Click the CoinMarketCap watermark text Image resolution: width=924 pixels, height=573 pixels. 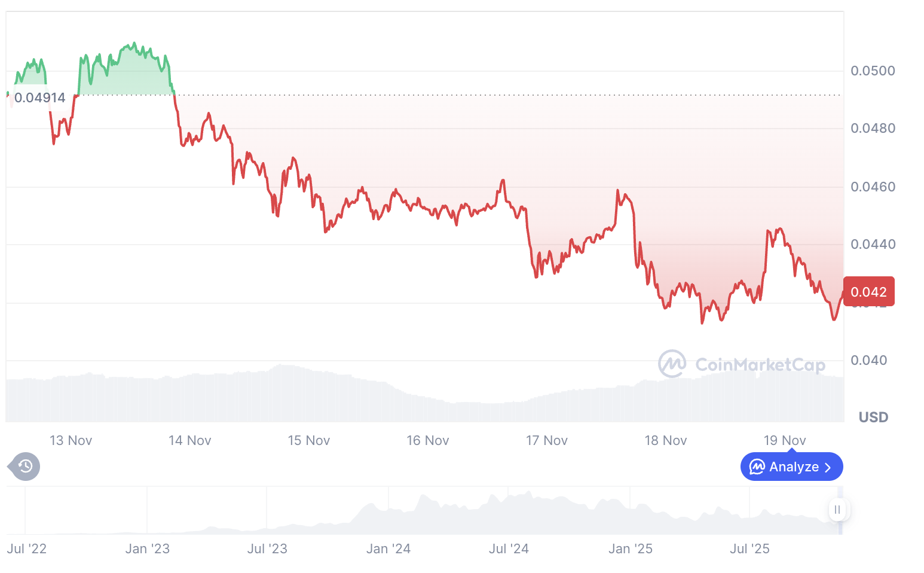760,364
